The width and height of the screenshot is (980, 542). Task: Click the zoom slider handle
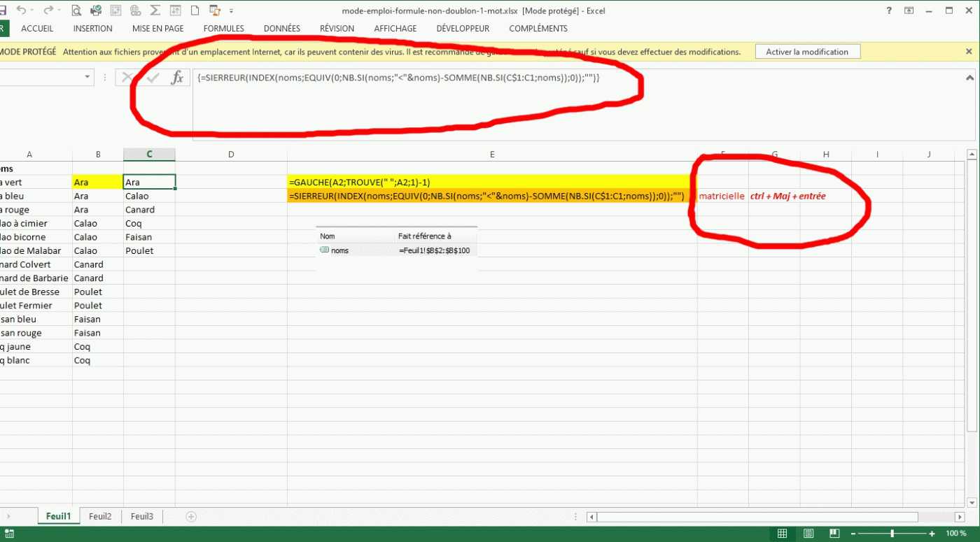click(x=892, y=534)
